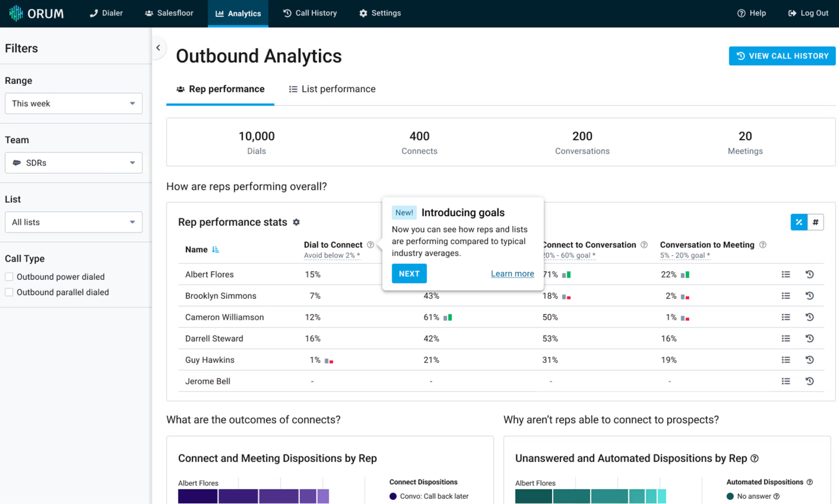The image size is (839, 504).
Task: Open the Range dropdown showing This week
Action: pos(73,104)
